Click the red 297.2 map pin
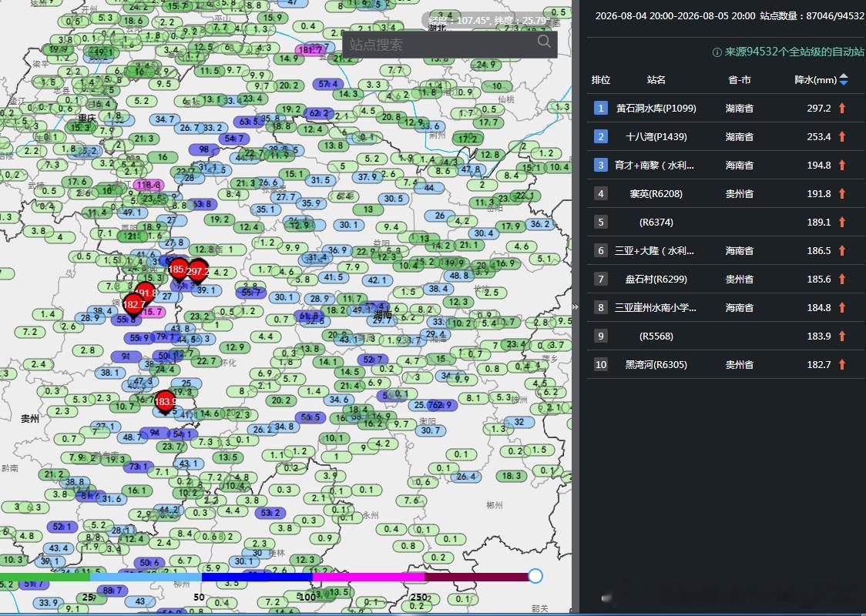 coord(197,270)
